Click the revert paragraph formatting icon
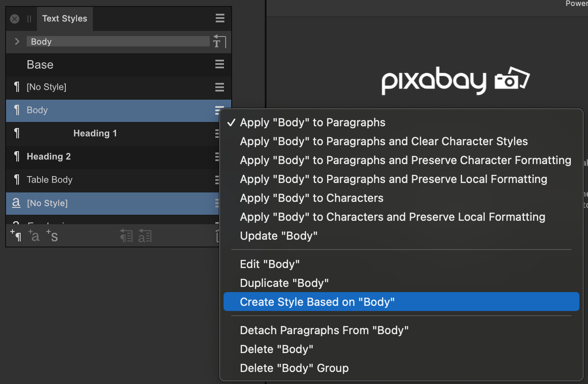This screenshot has height=384, width=588. tap(126, 236)
